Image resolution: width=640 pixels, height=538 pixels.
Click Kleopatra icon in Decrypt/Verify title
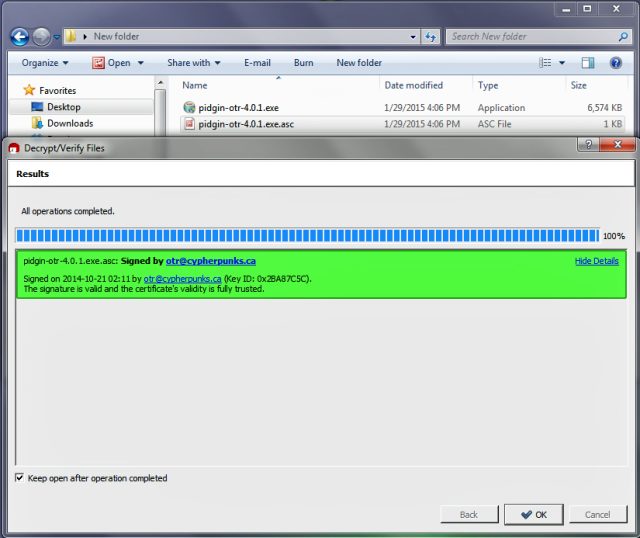[14, 148]
